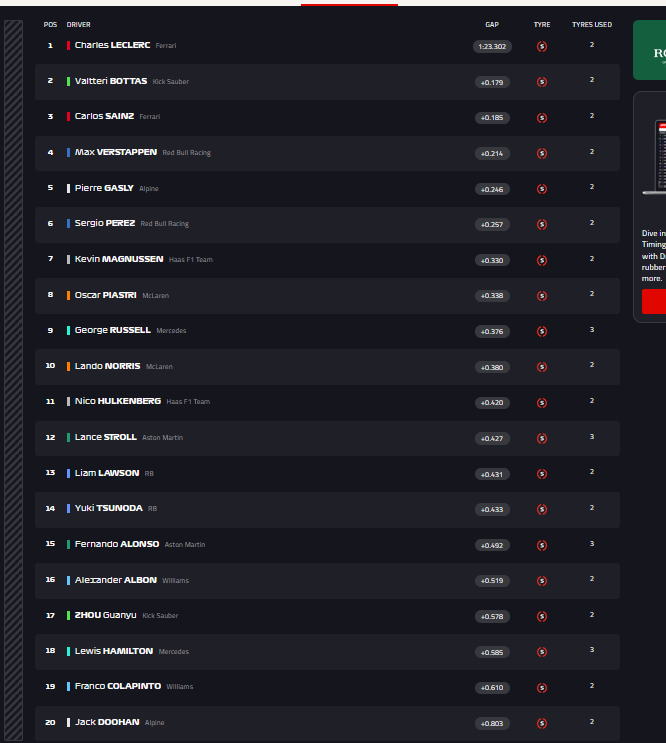Click Lewis Hamilton's soft tyre compound icon
This screenshot has height=743, width=666.
pyautogui.click(x=542, y=652)
